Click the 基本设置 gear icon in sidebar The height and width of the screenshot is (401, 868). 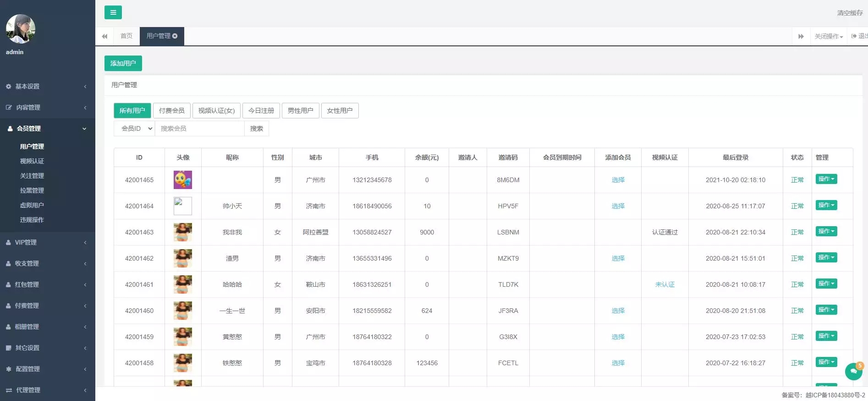click(x=8, y=86)
